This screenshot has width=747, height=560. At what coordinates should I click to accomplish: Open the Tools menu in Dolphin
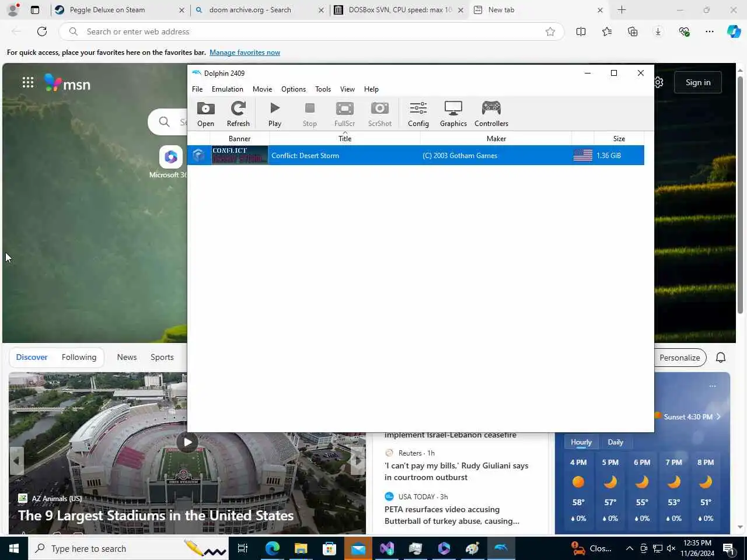tap(323, 89)
